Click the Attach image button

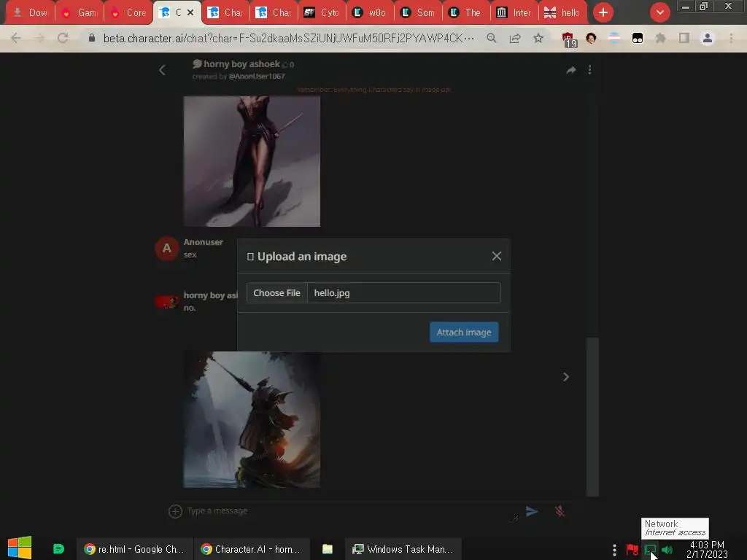click(463, 332)
